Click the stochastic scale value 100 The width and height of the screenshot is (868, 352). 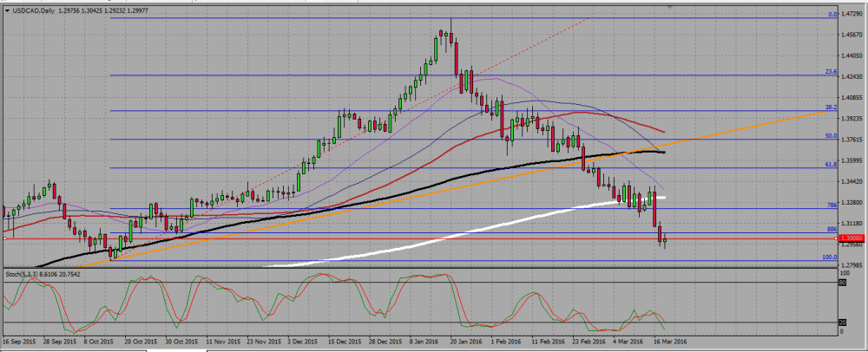[845, 273]
